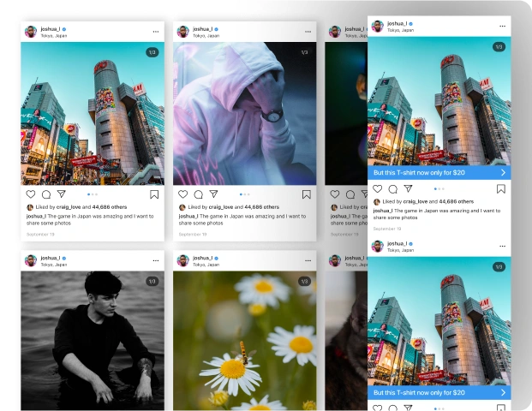Viewport: 532px width, 411px height.
Task: Click carousel dots under bannerless Shibuya photo
Action: 93,194
